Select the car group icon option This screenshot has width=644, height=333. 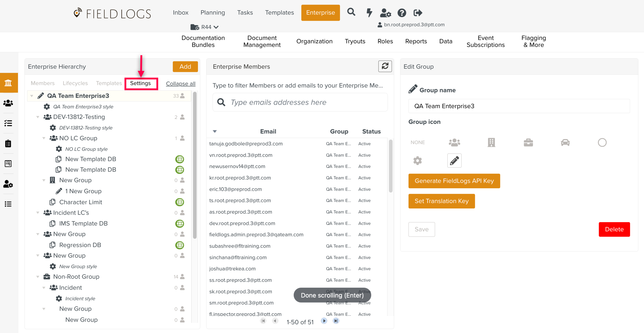[x=565, y=142]
